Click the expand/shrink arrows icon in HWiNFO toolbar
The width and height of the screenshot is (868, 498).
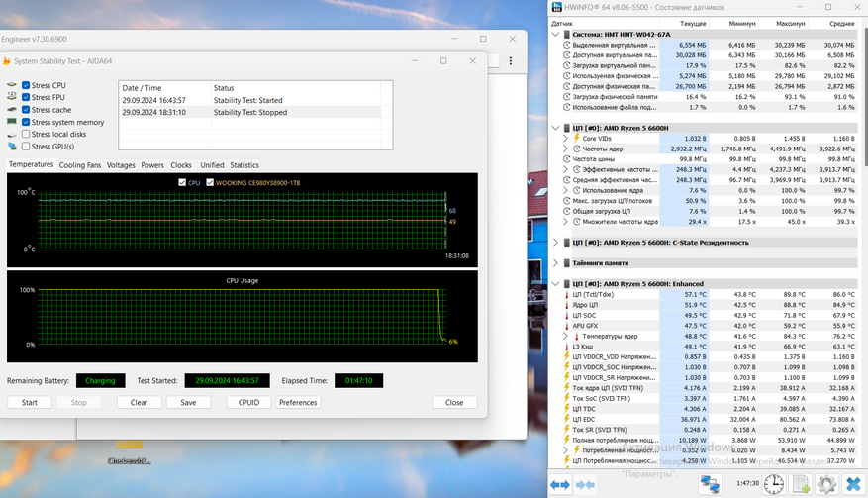[559, 485]
